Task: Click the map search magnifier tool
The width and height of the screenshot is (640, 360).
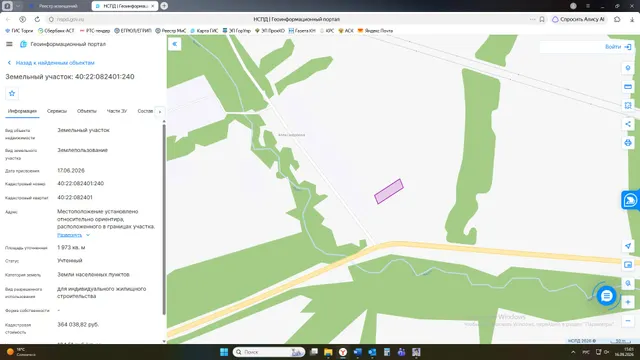Action: click(628, 283)
